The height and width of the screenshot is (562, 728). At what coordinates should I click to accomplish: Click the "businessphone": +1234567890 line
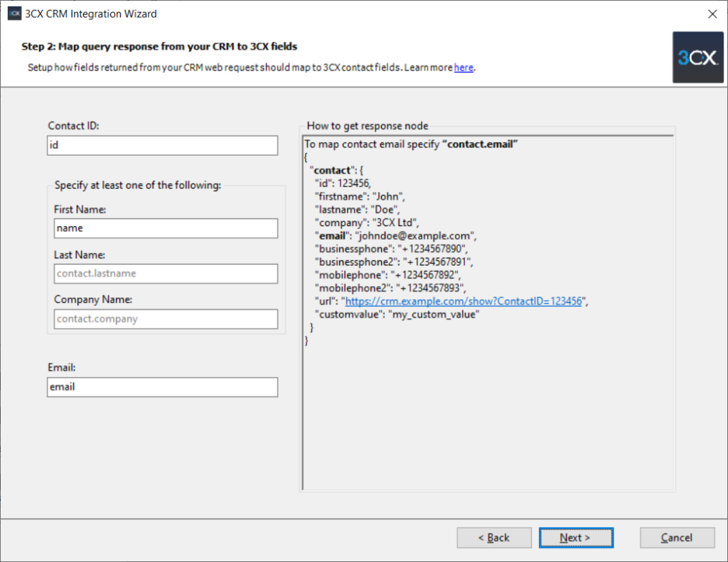point(391,248)
